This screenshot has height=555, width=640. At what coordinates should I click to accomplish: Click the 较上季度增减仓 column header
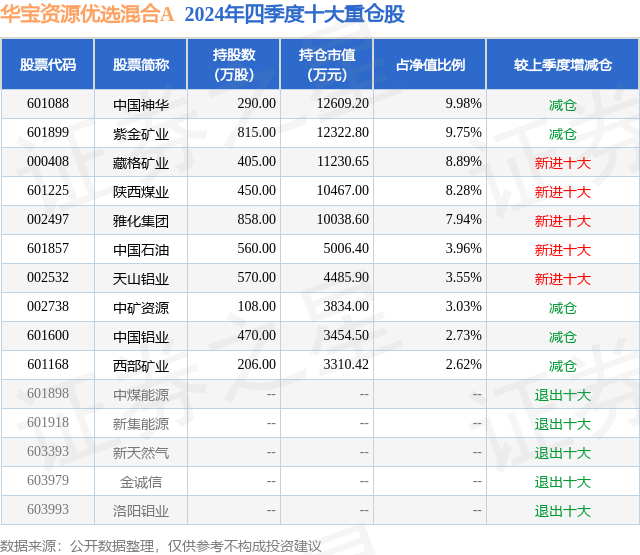(562, 64)
